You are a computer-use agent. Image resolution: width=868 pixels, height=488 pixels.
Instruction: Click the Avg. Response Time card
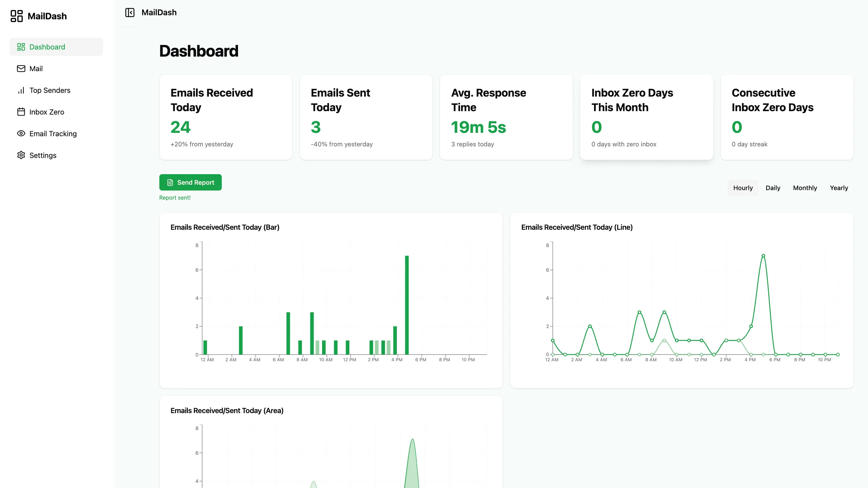tap(506, 117)
